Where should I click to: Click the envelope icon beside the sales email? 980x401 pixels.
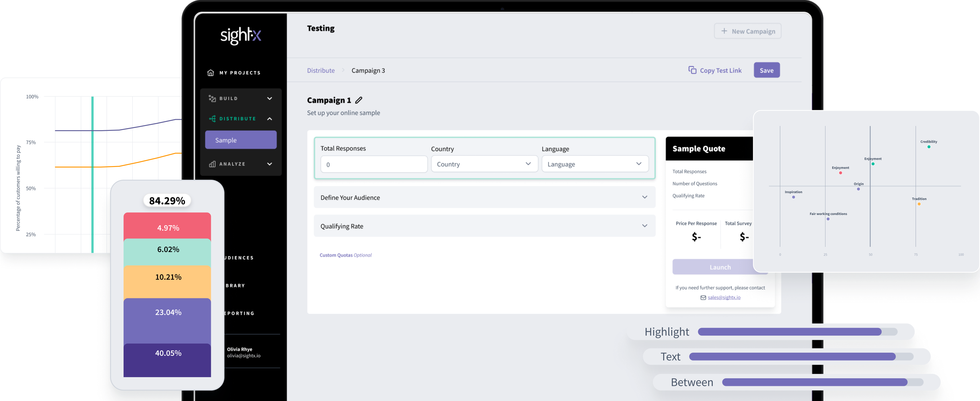tap(703, 297)
